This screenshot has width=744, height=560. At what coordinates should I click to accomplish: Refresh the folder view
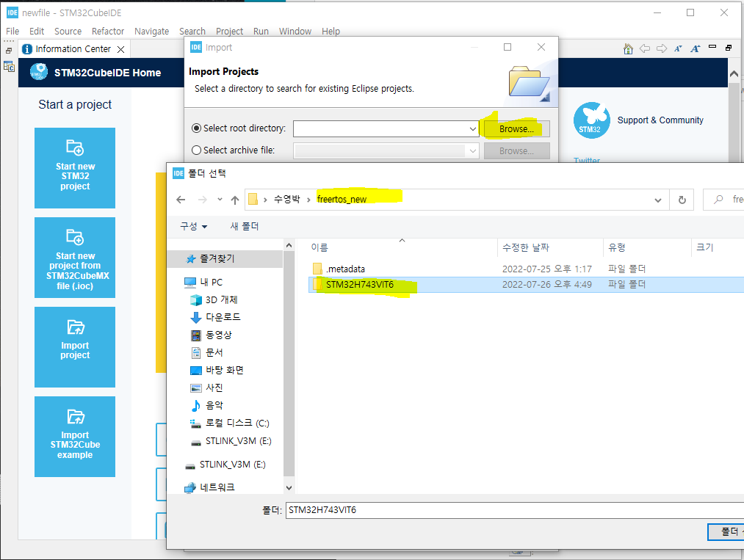[682, 200]
